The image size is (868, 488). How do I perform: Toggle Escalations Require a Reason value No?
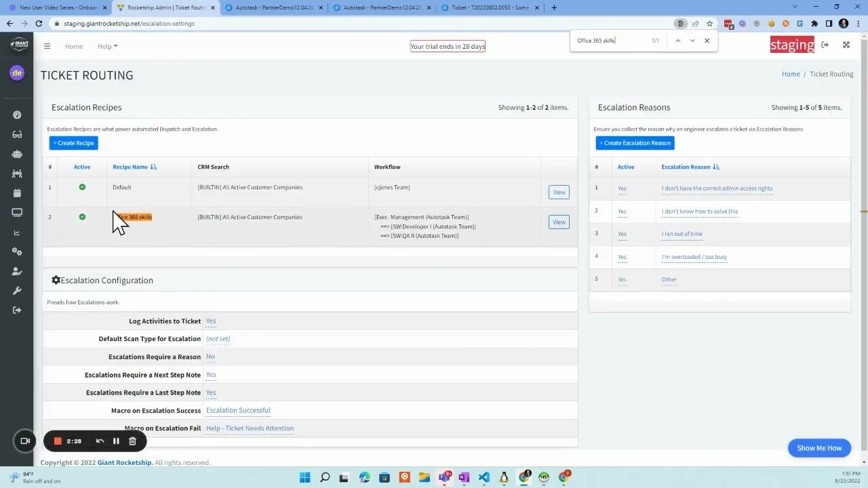tap(210, 357)
